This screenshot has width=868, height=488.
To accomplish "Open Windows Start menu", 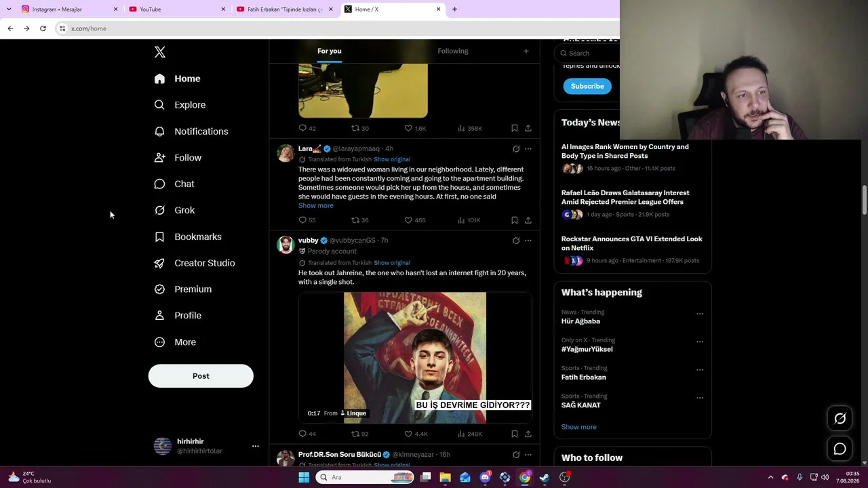I will point(304,477).
